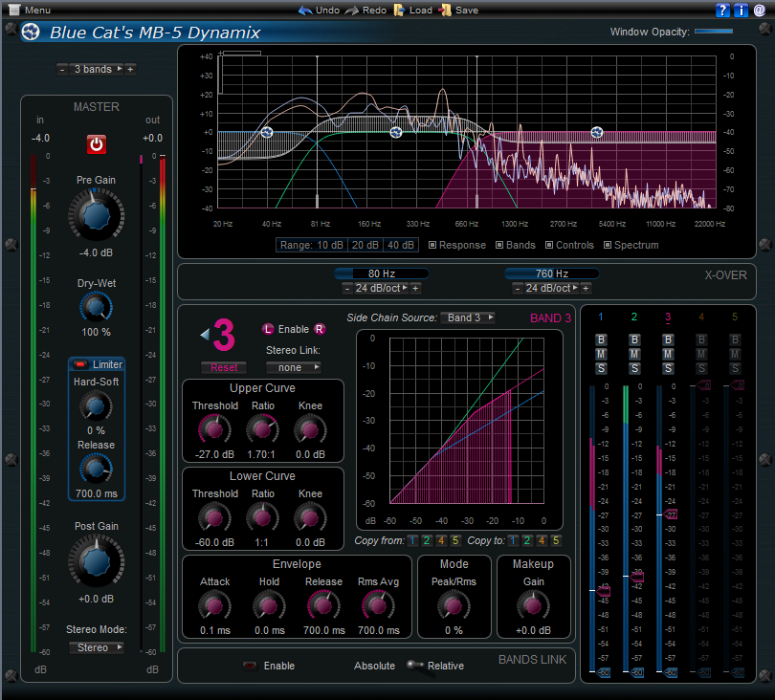Click the Undo arrow icon
Viewport: 775px width, 700px height.
pos(305,10)
